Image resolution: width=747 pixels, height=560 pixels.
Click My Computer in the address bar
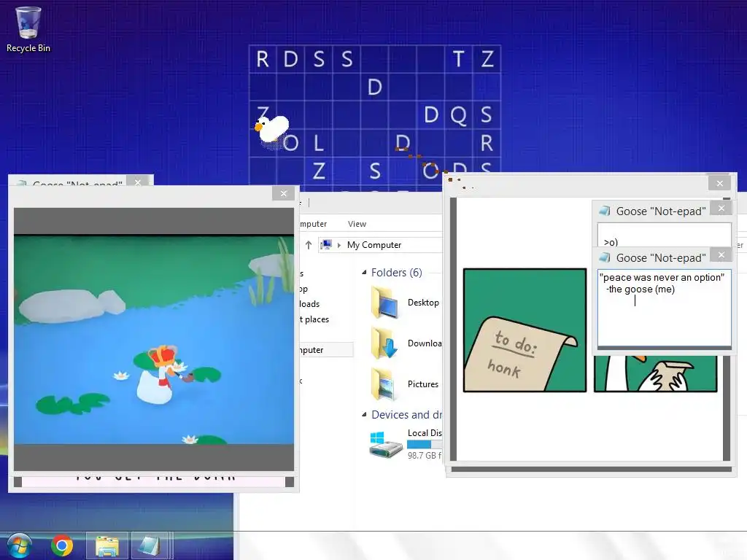pos(374,245)
